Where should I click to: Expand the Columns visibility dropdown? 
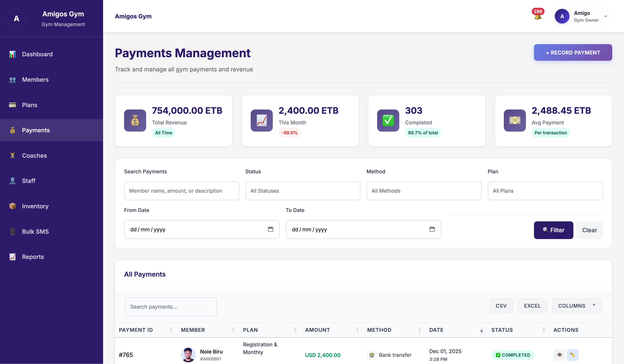(x=577, y=306)
